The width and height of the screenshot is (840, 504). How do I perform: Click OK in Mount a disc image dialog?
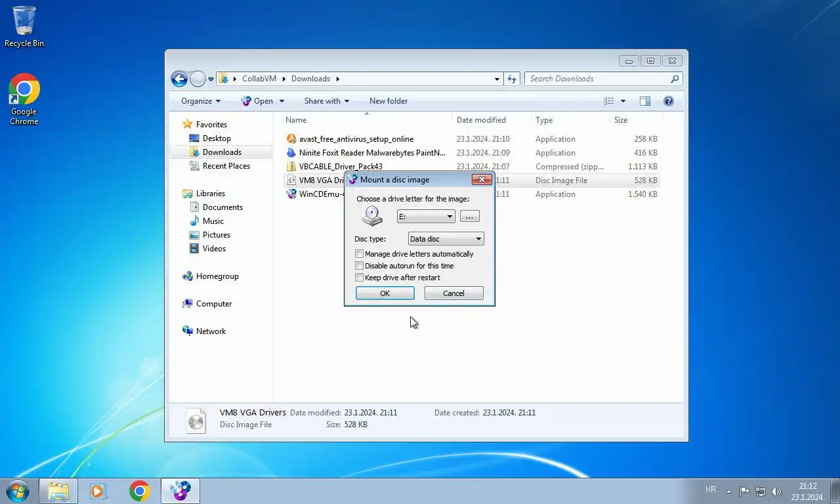[x=385, y=293]
